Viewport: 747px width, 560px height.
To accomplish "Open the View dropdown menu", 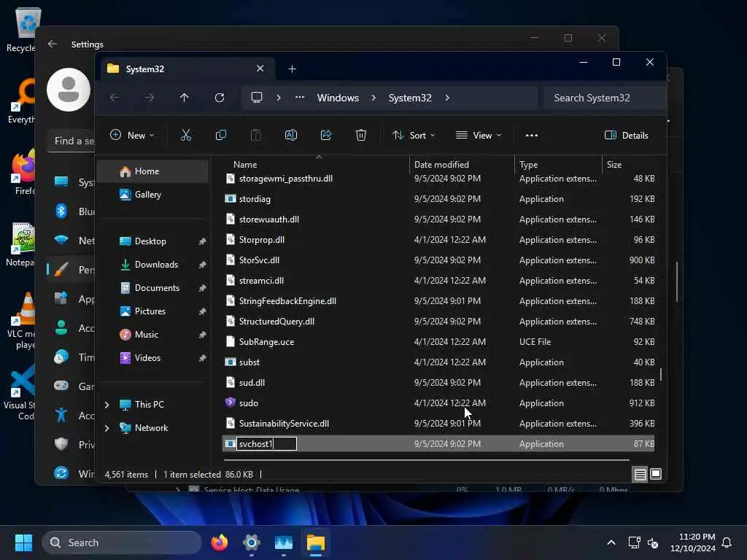I will [x=479, y=135].
